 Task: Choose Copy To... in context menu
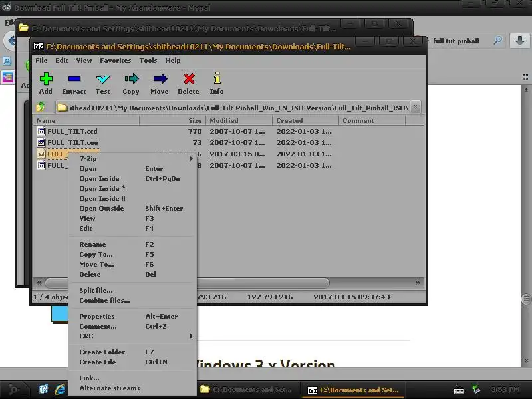(132, 254)
